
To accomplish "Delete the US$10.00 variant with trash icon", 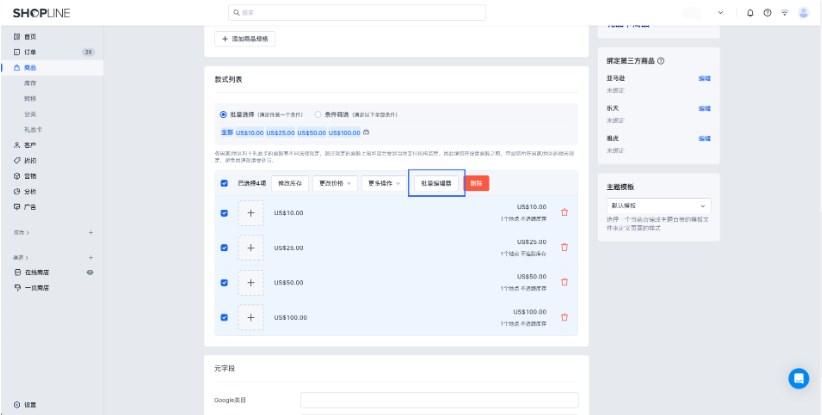I will [x=564, y=213].
